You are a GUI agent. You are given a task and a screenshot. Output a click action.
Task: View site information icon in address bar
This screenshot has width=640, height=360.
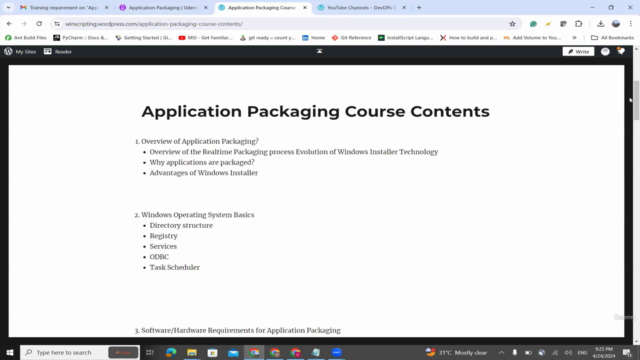pyautogui.click(x=57, y=24)
